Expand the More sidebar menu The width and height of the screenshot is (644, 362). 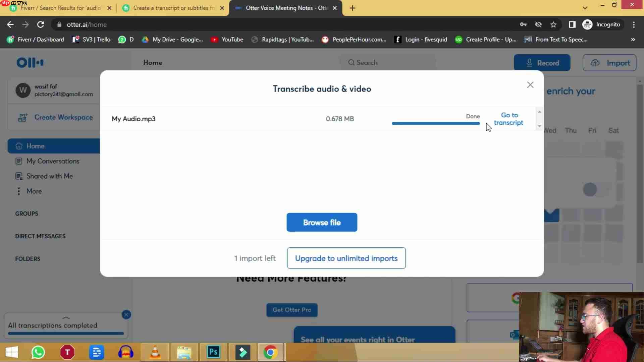click(x=29, y=191)
